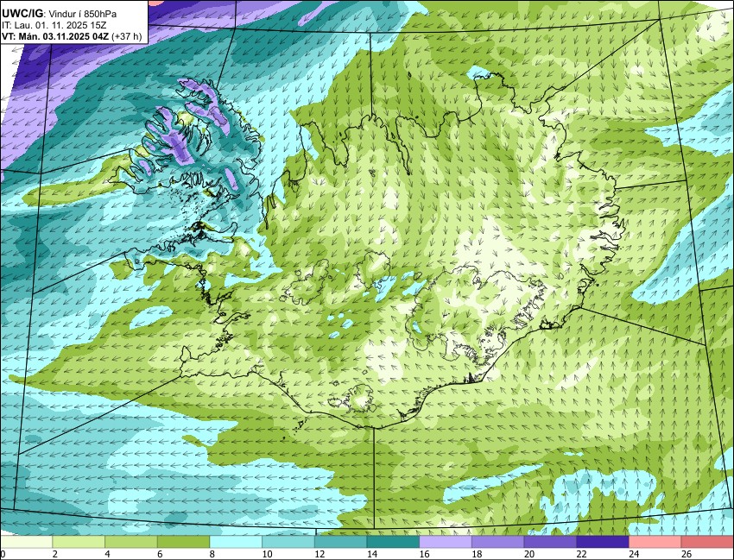Click the legend swatch between 10 and 12

click(x=288, y=542)
